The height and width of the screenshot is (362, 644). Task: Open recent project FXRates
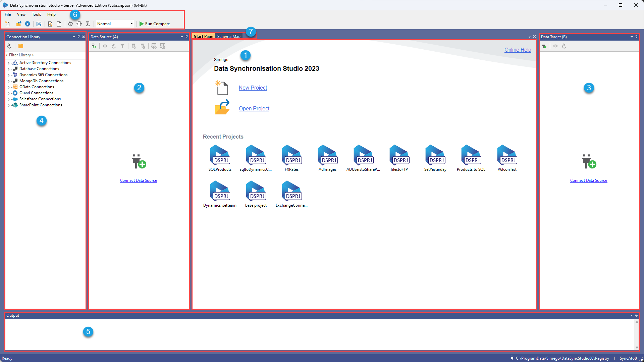point(292,158)
